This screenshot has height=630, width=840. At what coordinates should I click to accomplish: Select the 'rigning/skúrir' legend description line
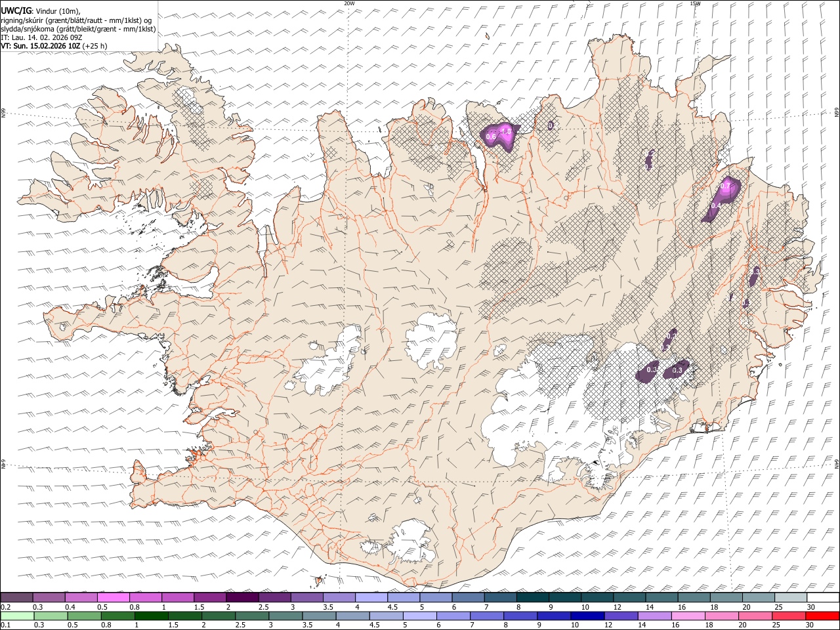coord(76,20)
